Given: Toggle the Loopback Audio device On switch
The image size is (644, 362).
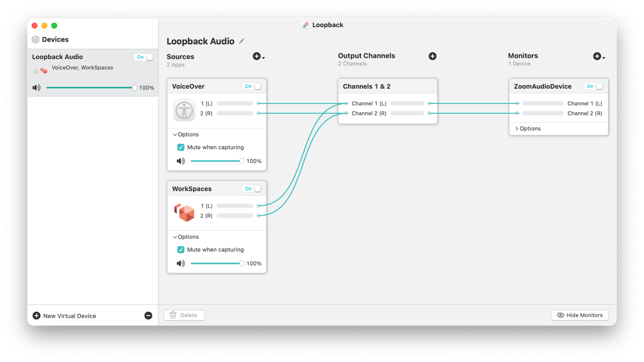Looking at the screenshot, I should pos(144,57).
